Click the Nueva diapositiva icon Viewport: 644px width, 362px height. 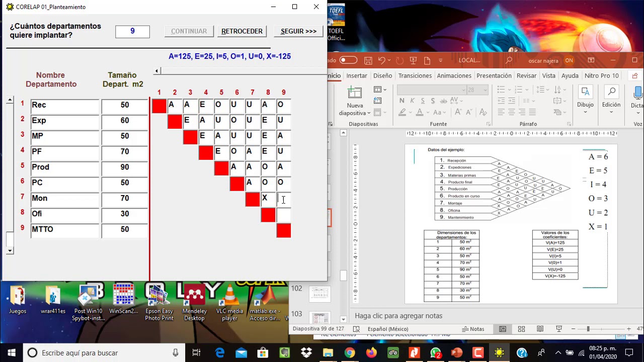[x=355, y=93]
